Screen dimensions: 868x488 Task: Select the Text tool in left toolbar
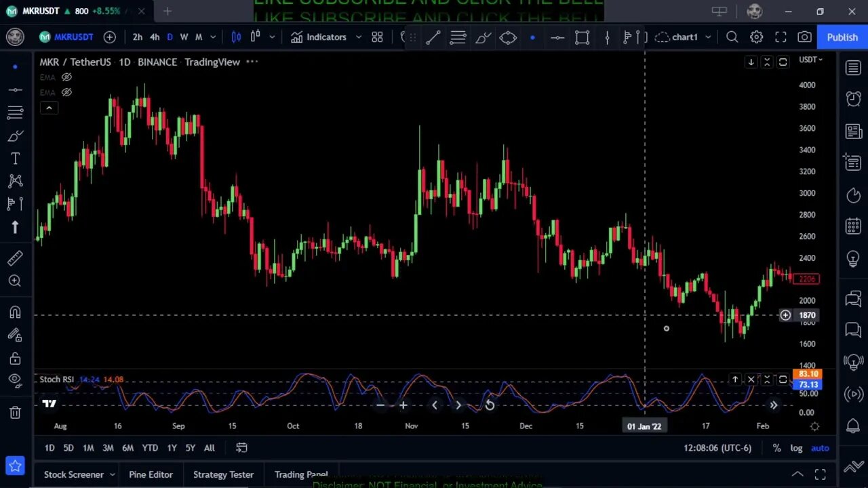point(15,158)
